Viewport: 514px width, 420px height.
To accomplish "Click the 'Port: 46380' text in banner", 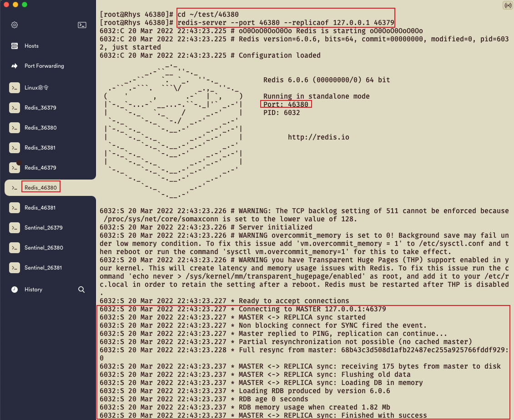I will click(286, 105).
